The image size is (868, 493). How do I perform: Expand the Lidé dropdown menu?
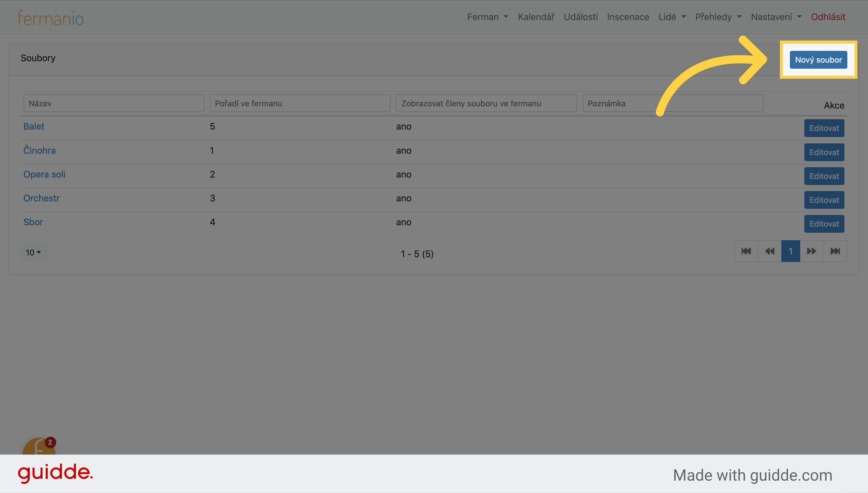click(x=672, y=17)
